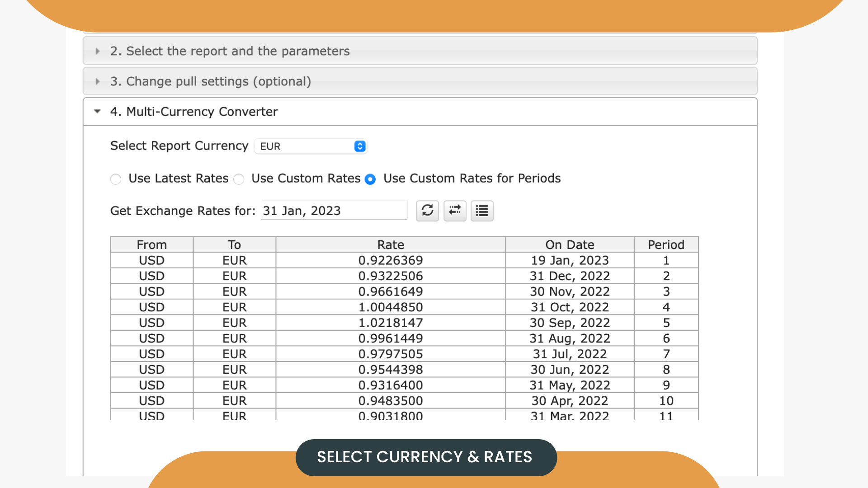Open the Report Currency EUR dropdown
The width and height of the screenshot is (868, 488).
pos(311,146)
